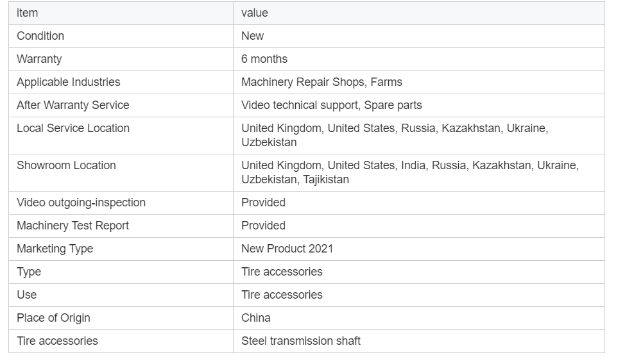
Task: Click the Showroom Location label
Action: point(66,165)
